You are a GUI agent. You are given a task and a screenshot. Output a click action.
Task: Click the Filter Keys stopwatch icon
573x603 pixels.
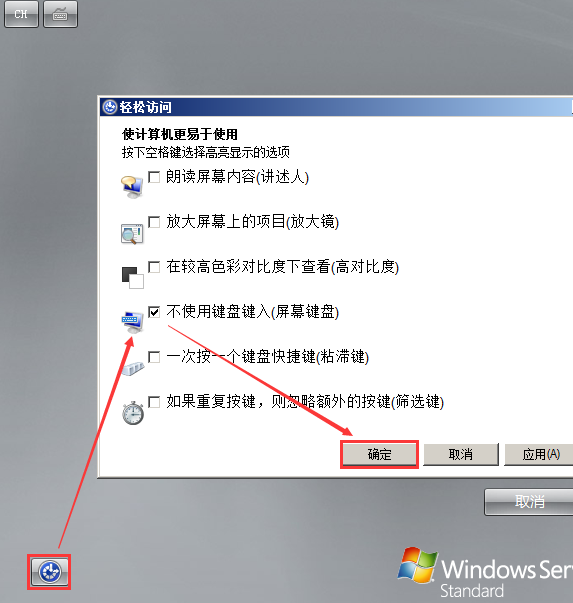click(133, 413)
